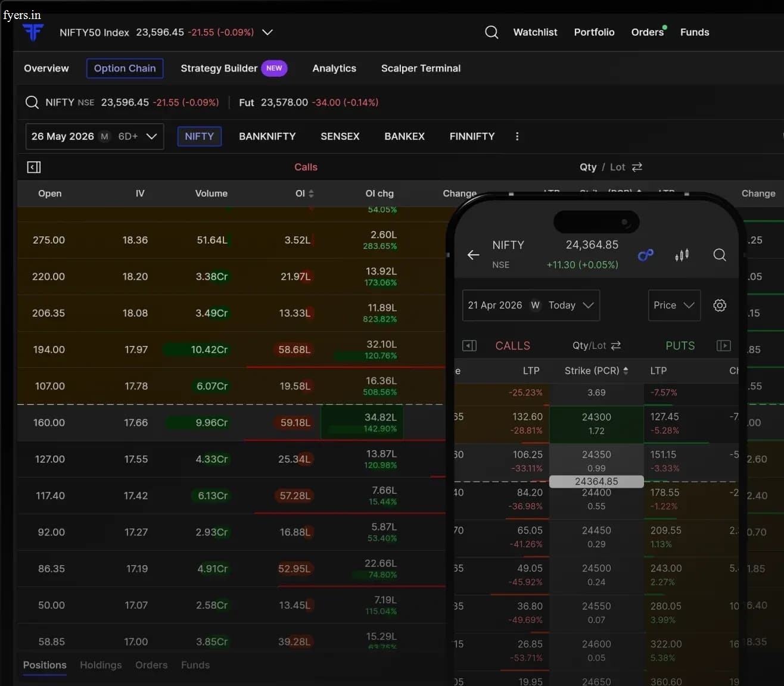784x686 pixels.
Task: Open 21 Apr 2026 expiry dropdown on phone
Action: (x=531, y=305)
